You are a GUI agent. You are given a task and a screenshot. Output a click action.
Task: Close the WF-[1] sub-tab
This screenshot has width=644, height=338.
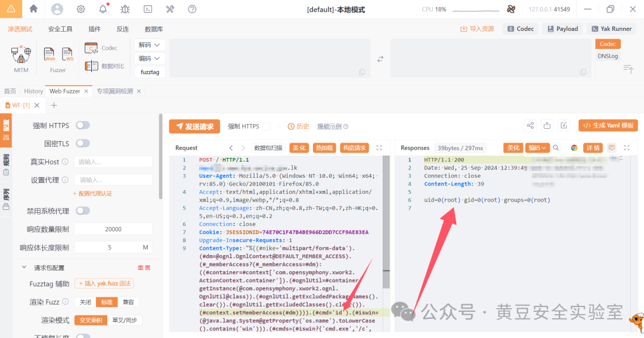[x=37, y=106]
